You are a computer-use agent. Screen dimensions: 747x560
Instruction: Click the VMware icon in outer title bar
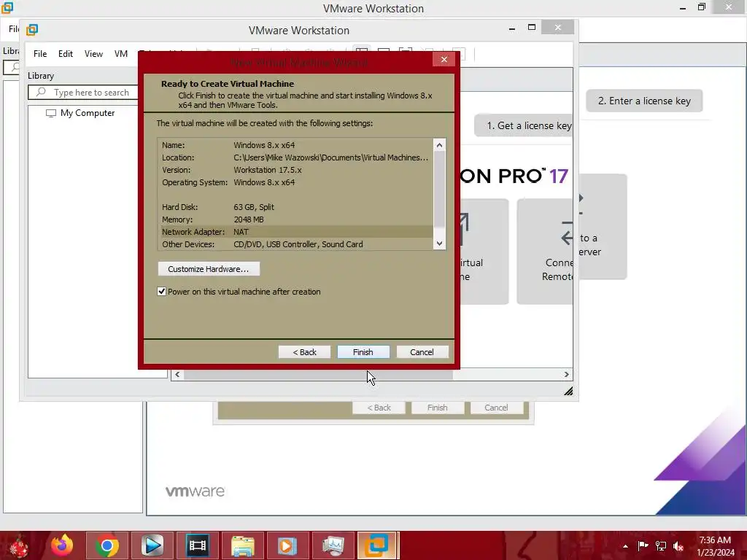point(7,7)
